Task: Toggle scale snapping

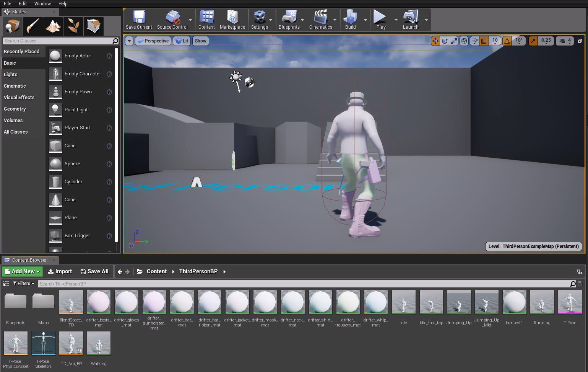Action: (533, 41)
